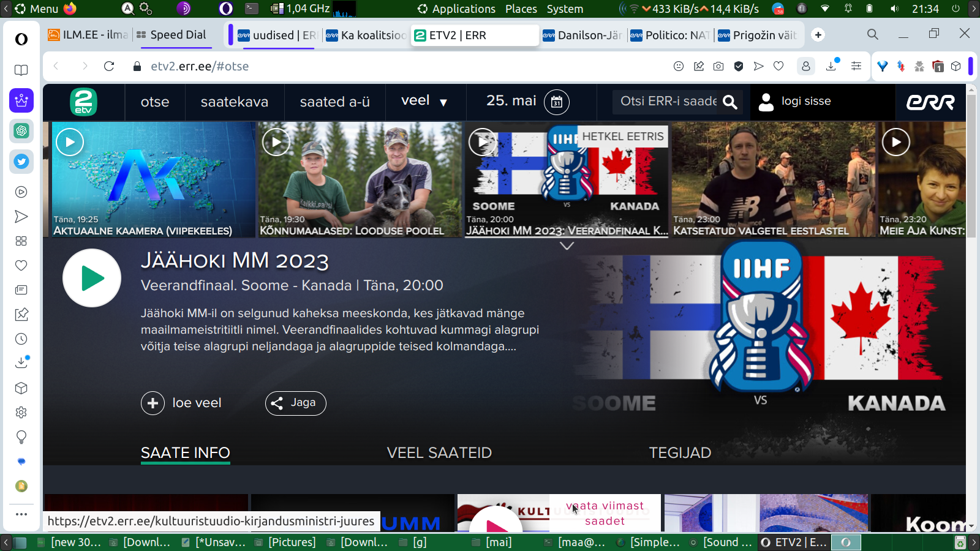Open the Katsetatud Valgetel Eestlastel thumbnail
Screen dimensions: 980x551
(774, 179)
